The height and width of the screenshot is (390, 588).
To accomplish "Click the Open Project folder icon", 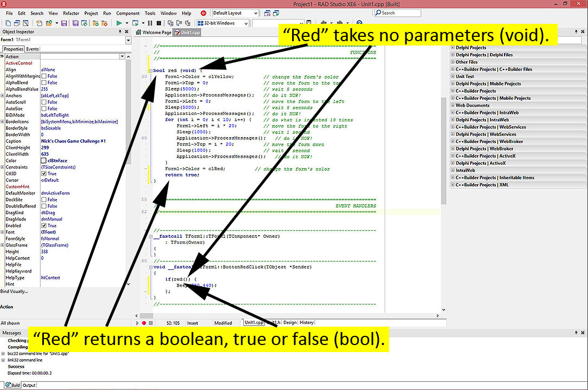I will point(49,23).
